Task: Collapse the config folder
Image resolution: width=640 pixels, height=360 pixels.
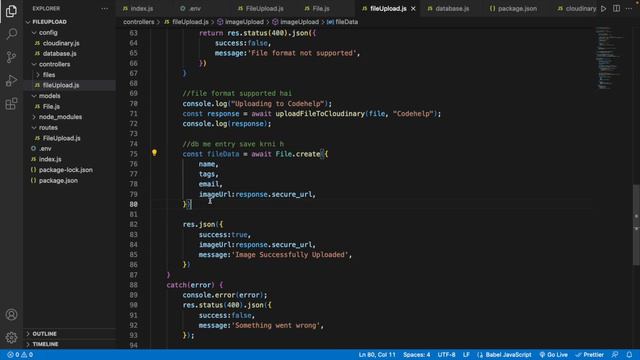Action: (48, 32)
